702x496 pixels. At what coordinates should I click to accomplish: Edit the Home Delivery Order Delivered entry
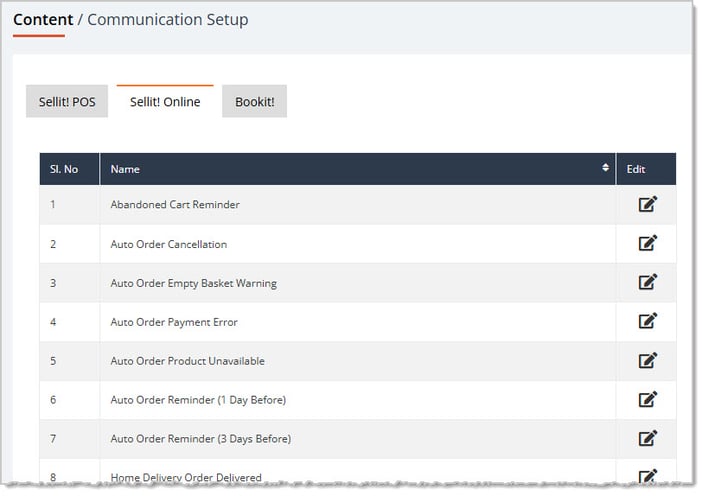coord(647,476)
